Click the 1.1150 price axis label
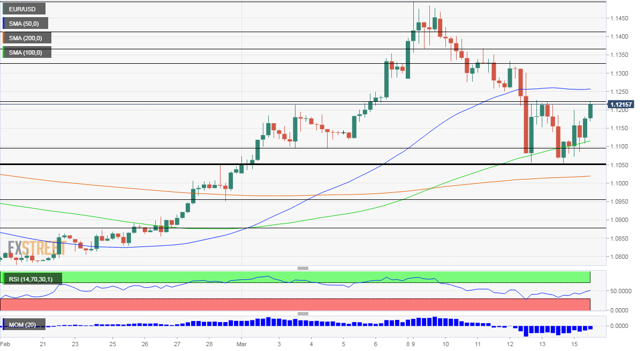 click(619, 129)
